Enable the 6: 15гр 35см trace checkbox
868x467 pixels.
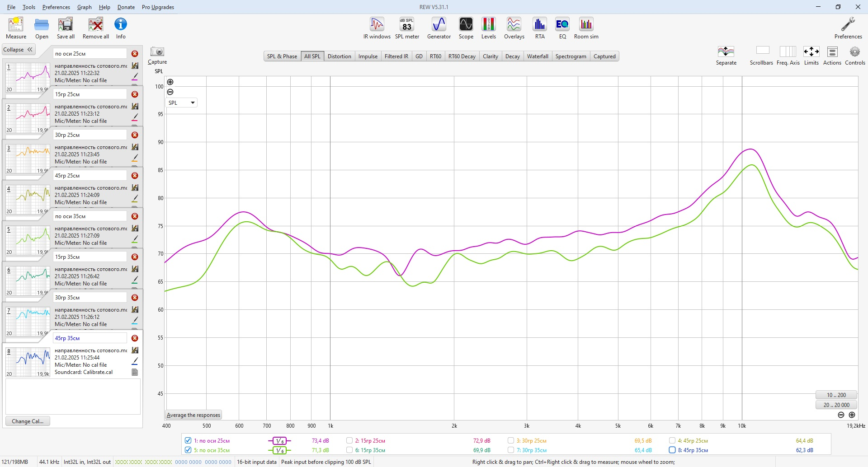click(349, 450)
